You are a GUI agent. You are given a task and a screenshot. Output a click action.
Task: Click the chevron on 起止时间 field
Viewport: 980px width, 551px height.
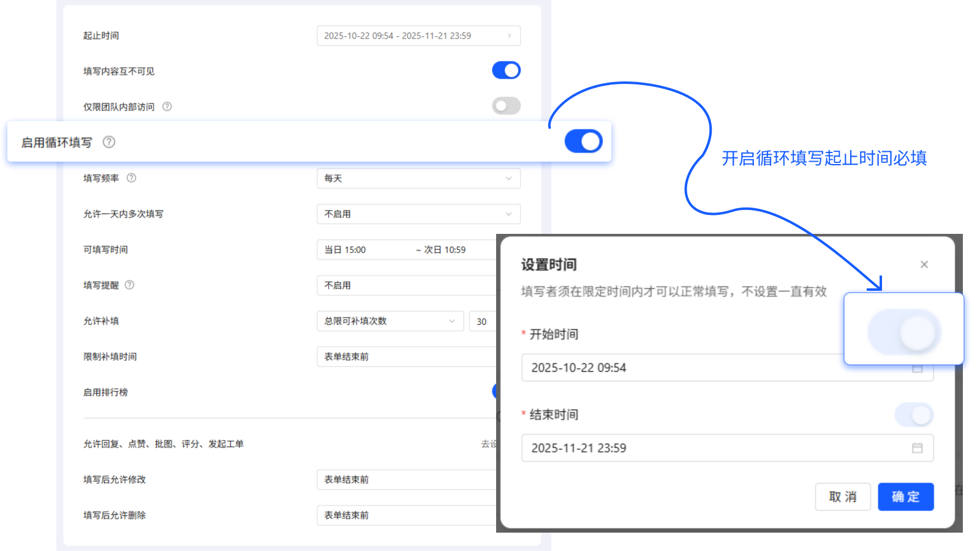pos(509,36)
